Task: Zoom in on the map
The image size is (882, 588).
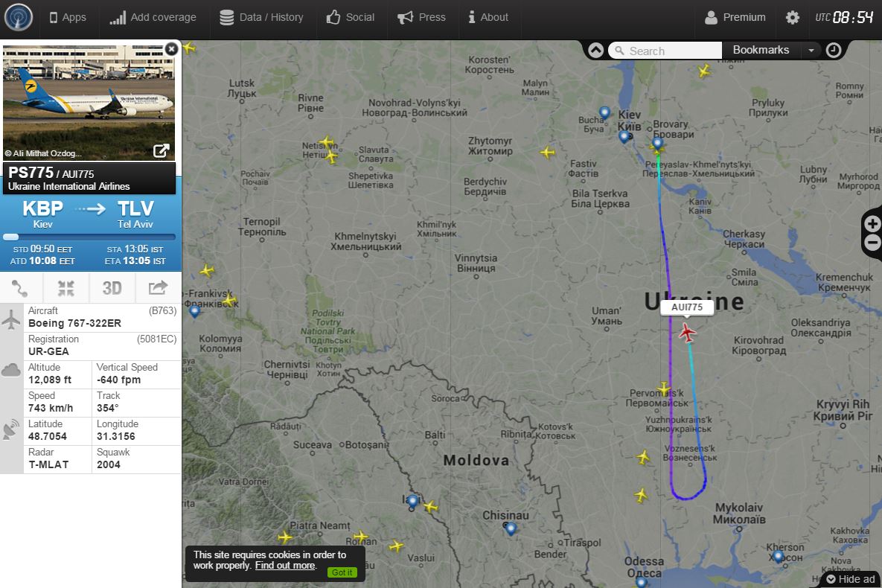Action: [872, 224]
